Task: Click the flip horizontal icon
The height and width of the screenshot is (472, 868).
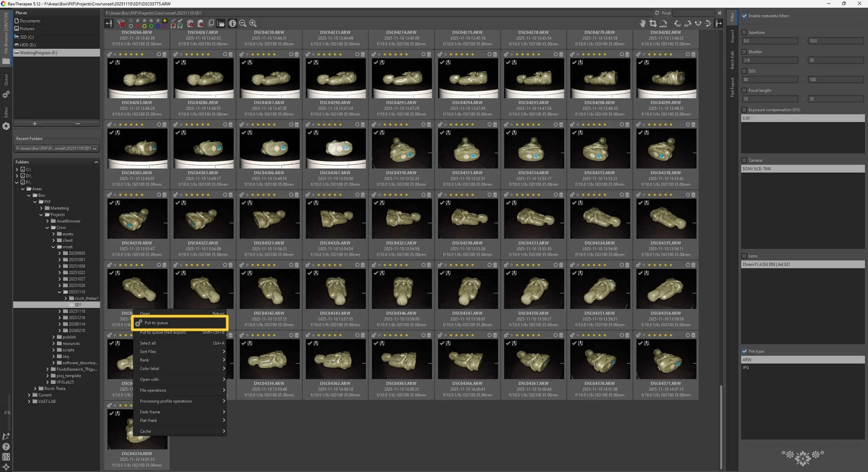Action: [x=698, y=23]
